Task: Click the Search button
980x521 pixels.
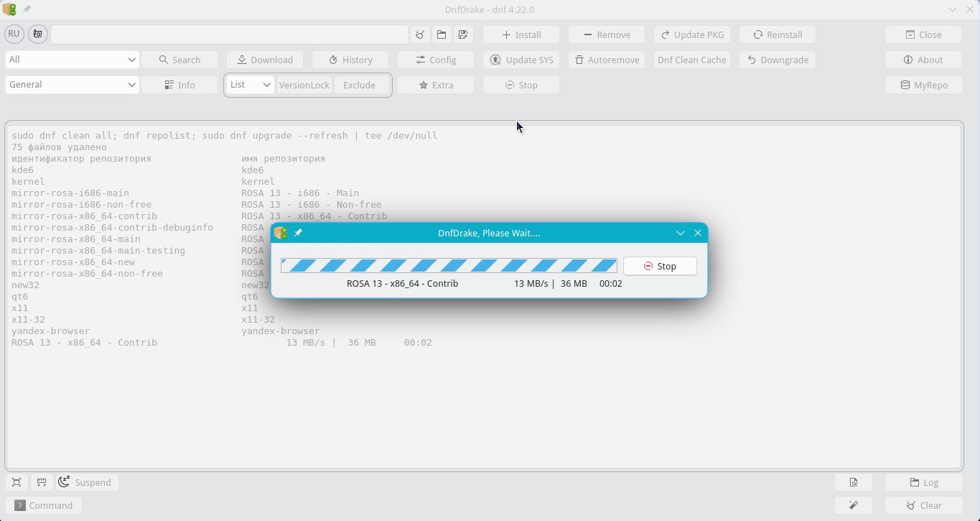Action: click(179, 60)
